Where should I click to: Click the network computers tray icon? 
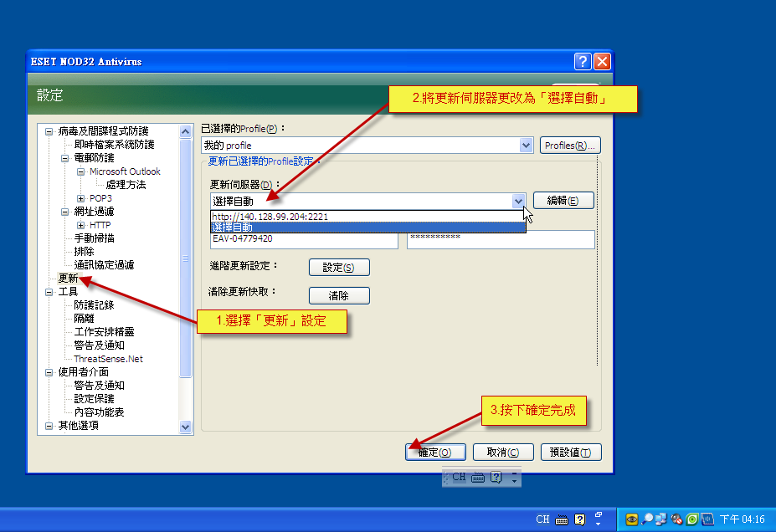tap(661, 519)
